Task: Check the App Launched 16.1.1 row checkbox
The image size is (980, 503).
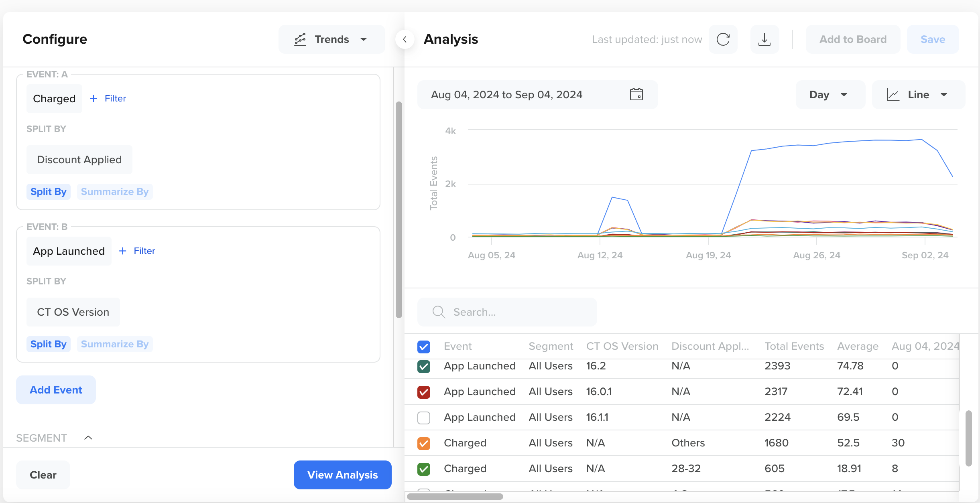Action: coord(424,418)
